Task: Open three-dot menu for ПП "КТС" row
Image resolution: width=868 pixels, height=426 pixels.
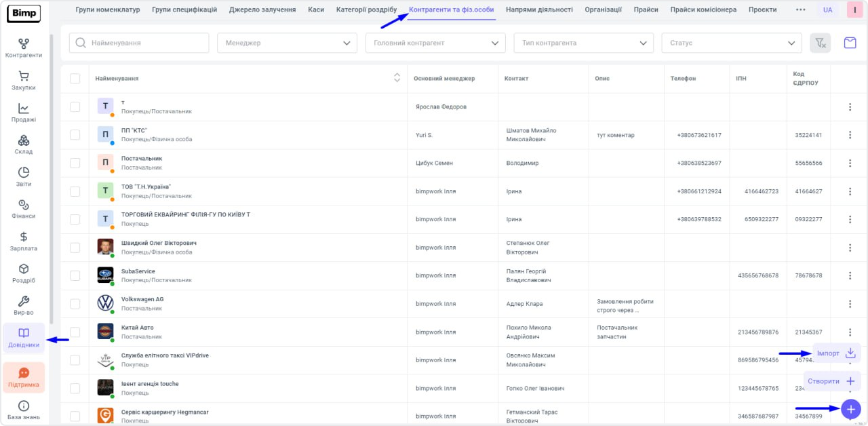Action: (x=850, y=135)
